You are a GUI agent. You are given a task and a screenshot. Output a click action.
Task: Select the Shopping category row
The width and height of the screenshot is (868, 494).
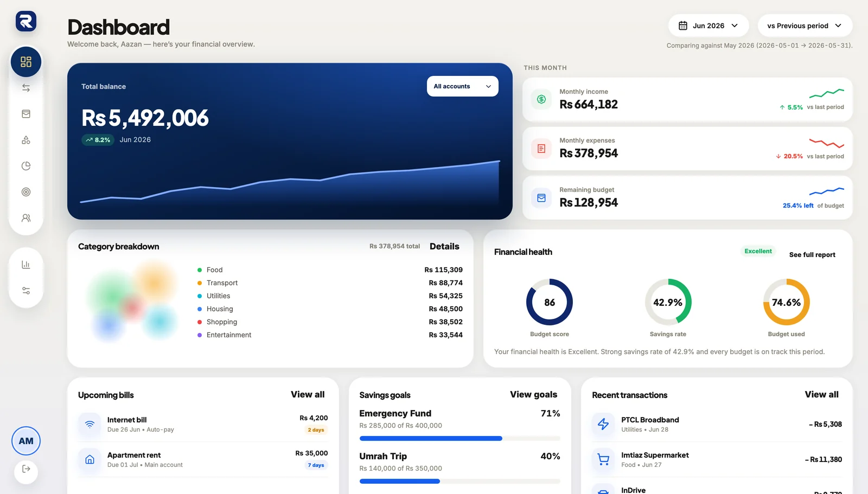330,322
